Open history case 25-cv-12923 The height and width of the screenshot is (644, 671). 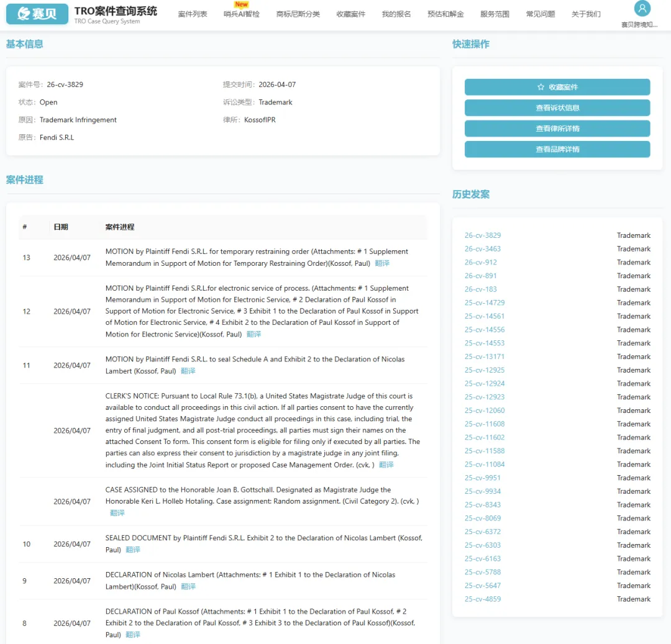(485, 397)
